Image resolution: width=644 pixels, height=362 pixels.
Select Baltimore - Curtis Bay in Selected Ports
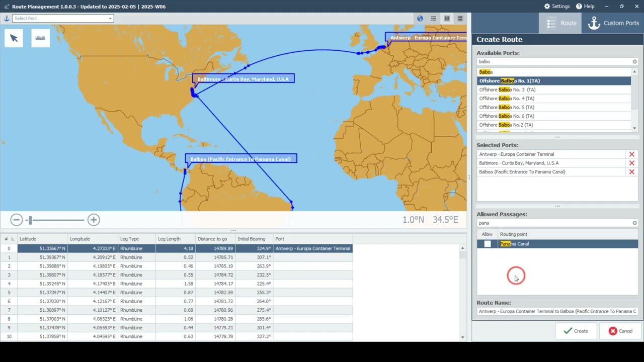pos(551,163)
